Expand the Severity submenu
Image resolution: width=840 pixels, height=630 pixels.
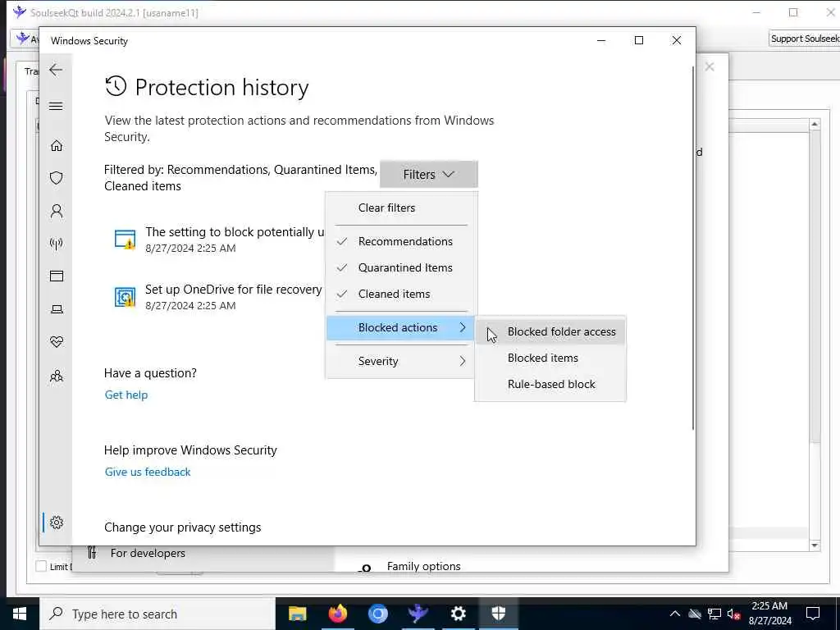point(400,362)
